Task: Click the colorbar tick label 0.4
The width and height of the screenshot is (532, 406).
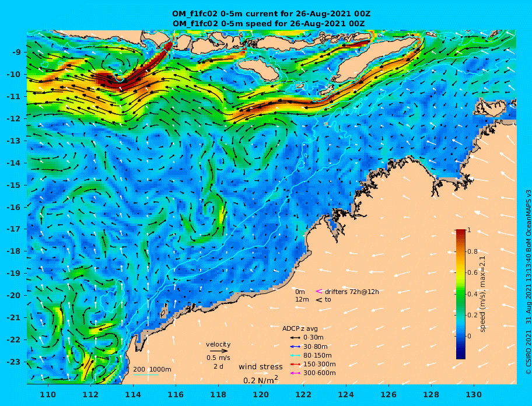Action: pyautogui.click(x=473, y=294)
